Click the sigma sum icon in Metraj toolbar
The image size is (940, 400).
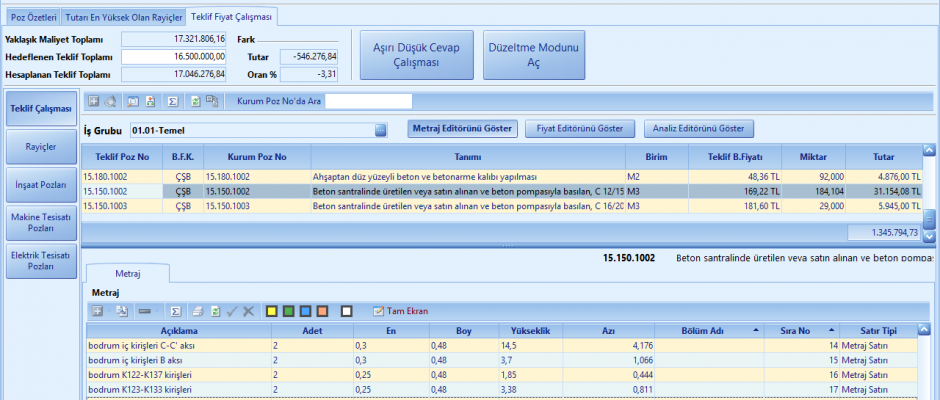(176, 311)
